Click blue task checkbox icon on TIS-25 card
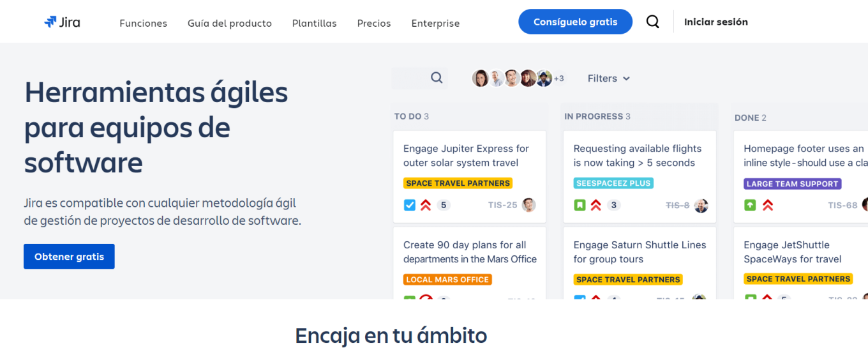 tap(410, 205)
